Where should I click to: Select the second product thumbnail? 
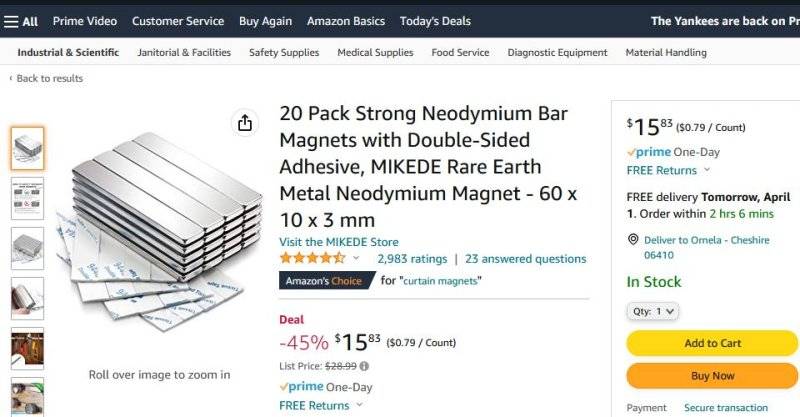(27, 198)
